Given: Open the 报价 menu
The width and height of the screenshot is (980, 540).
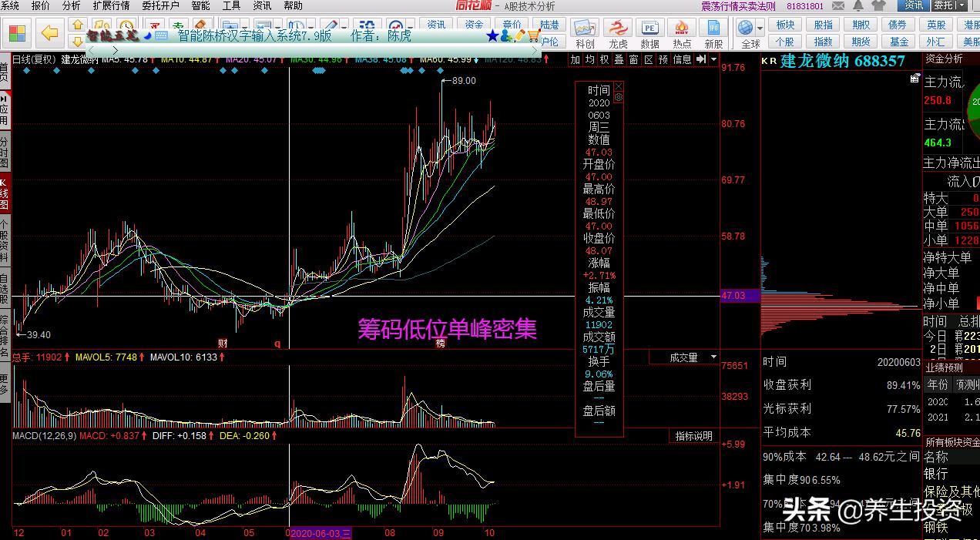Looking at the screenshot, I should pyautogui.click(x=40, y=5).
